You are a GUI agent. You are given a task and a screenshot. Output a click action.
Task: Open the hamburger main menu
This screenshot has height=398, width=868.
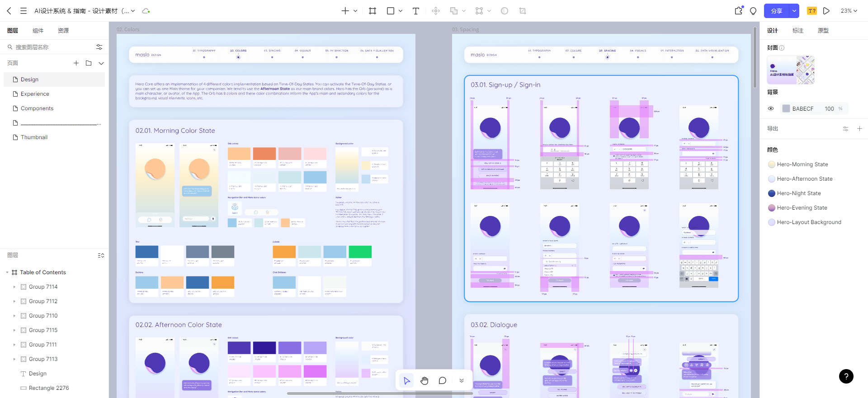coord(24,11)
